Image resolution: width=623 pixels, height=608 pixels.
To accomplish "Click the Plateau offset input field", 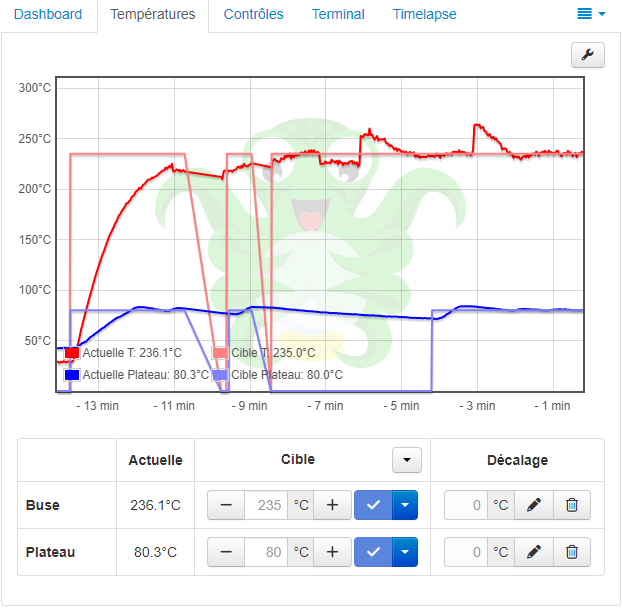I will point(466,552).
